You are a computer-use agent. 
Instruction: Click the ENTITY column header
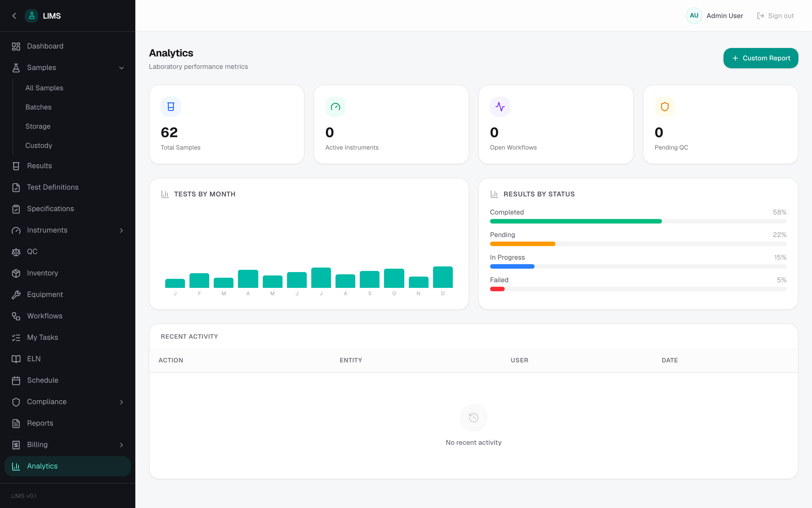click(x=351, y=360)
